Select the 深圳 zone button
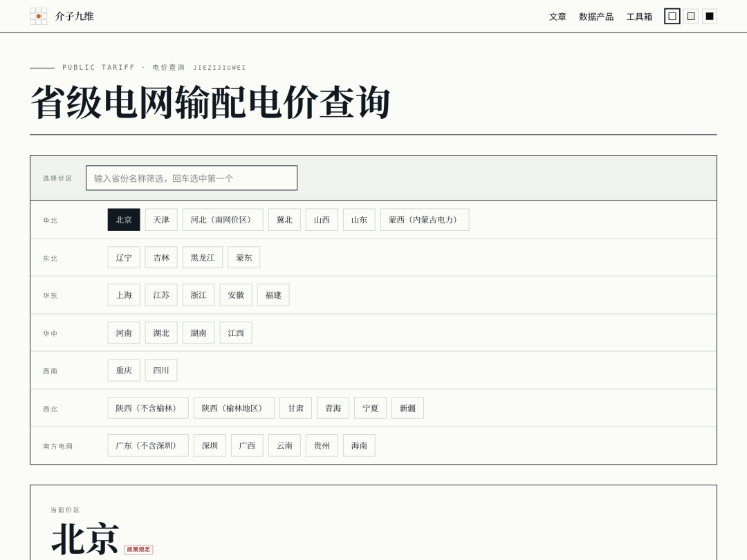The height and width of the screenshot is (560, 747). [x=210, y=446]
